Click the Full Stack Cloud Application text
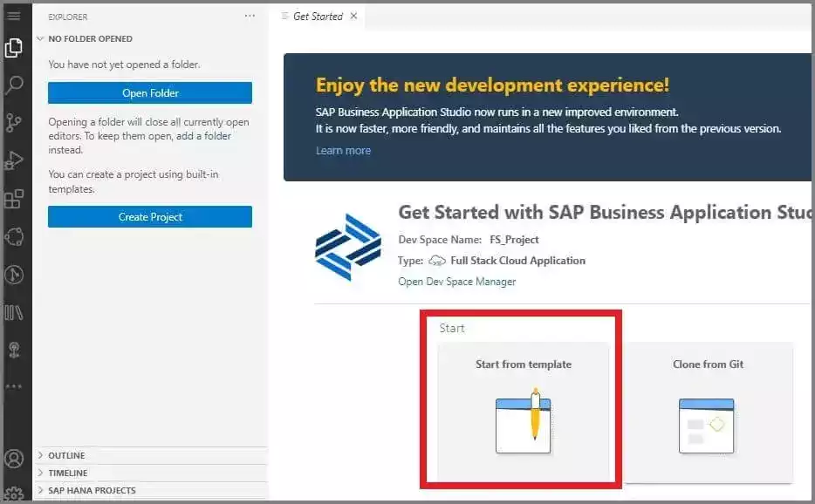The height and width of the screenshot is (504, 815). [517, 261]
